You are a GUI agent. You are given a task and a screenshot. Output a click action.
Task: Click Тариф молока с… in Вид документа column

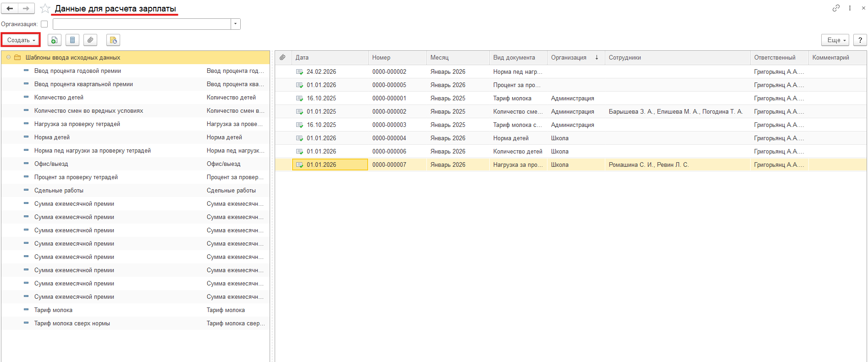pyautogui.click(x=518, y=125)
